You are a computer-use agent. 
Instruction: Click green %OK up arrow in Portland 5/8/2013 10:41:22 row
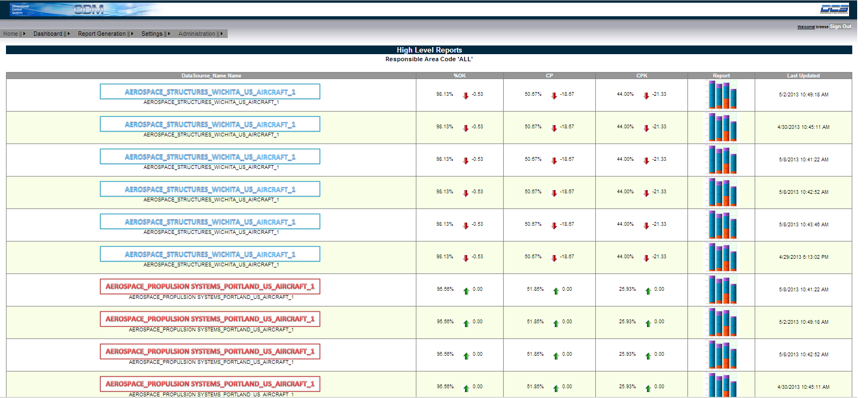click(466, 291)
